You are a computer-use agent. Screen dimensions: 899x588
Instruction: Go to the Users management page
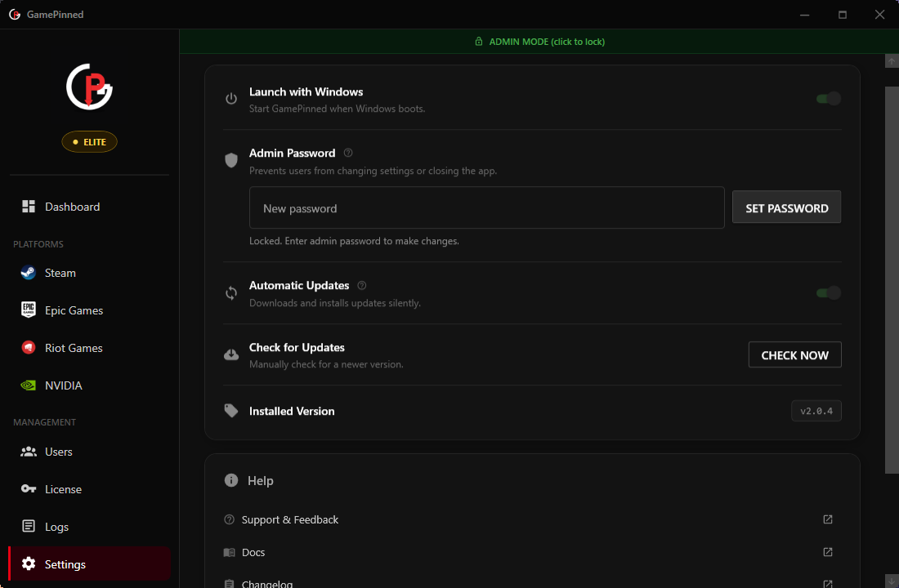[89, 452]
